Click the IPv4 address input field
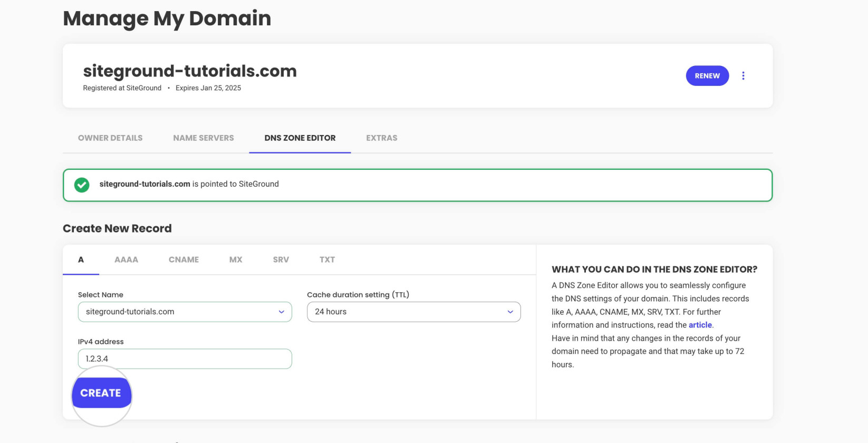This screenshot has width=868, height=443. 185,359
